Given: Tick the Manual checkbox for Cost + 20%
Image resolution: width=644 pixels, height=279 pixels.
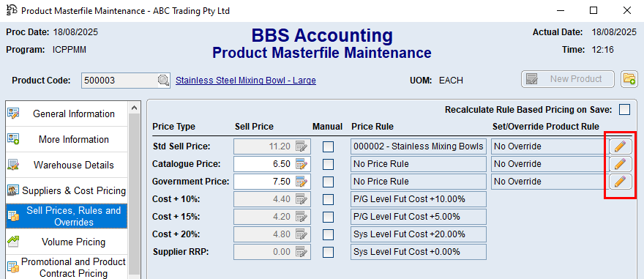Looking at the screenshot, I should click(328, 234).
